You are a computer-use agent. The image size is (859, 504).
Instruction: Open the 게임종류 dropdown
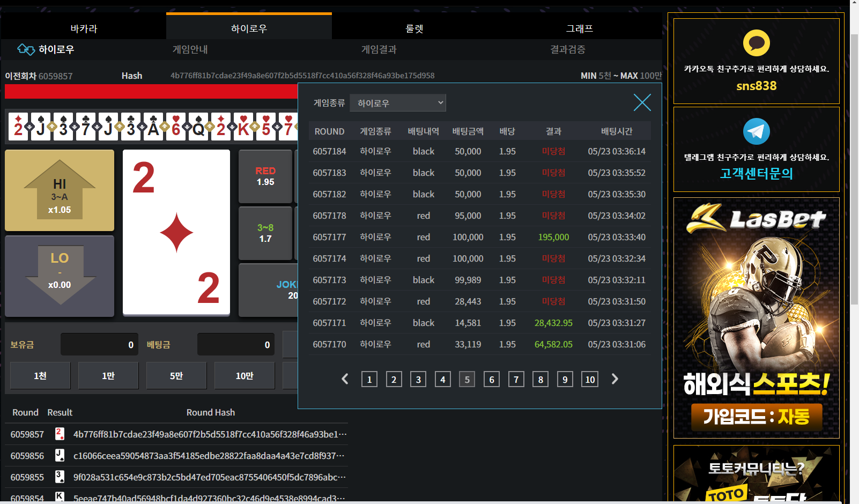397,103
